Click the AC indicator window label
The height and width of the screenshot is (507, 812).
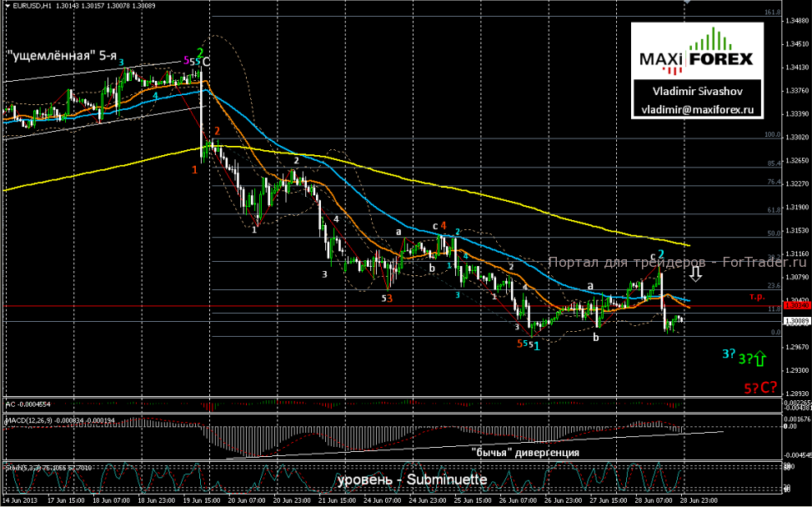(x=28, y=404)
